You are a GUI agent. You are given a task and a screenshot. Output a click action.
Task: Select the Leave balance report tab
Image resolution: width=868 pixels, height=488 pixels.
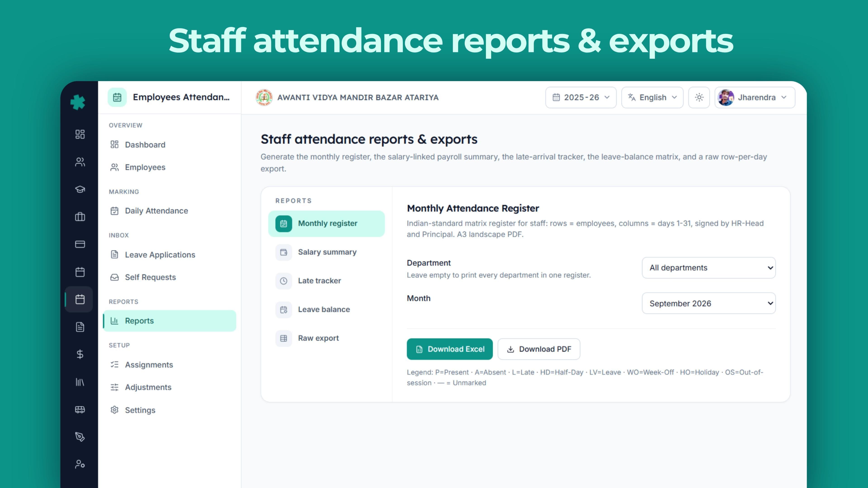point(326,310)
